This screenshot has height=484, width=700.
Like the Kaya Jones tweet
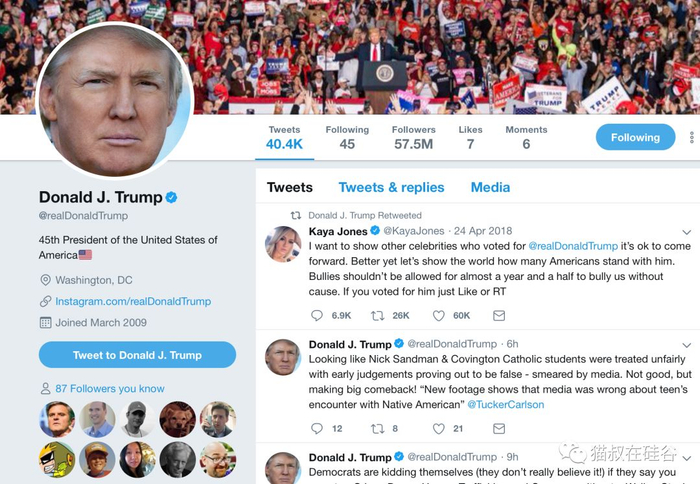[439, 316]
